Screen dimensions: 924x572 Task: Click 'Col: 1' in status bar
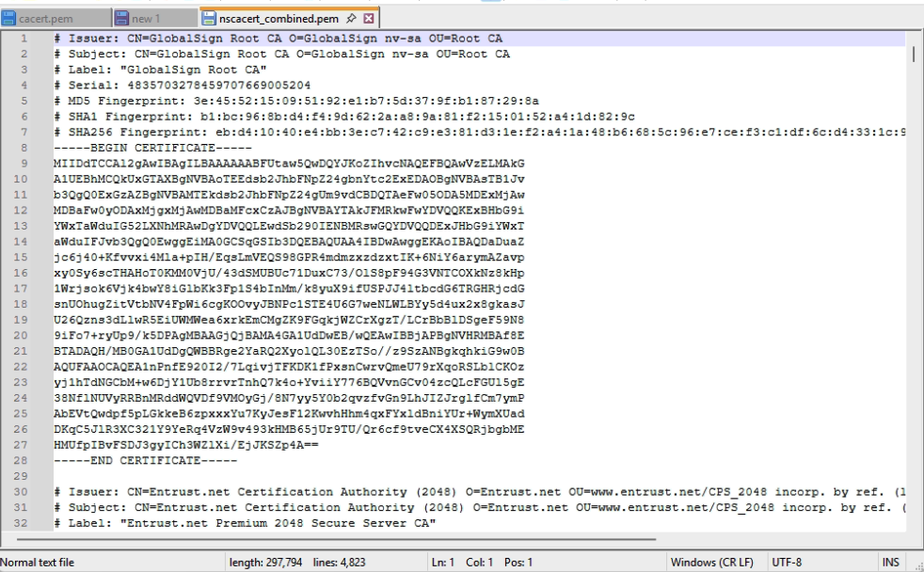(479, 562)
